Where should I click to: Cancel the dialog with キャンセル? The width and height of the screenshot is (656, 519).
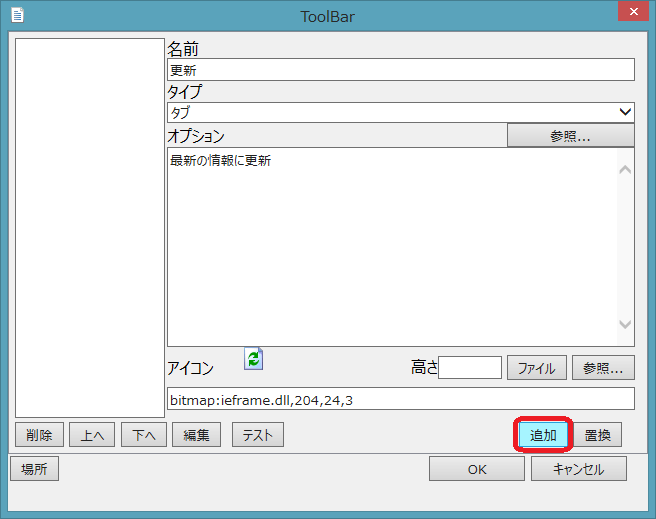[579, 469]
